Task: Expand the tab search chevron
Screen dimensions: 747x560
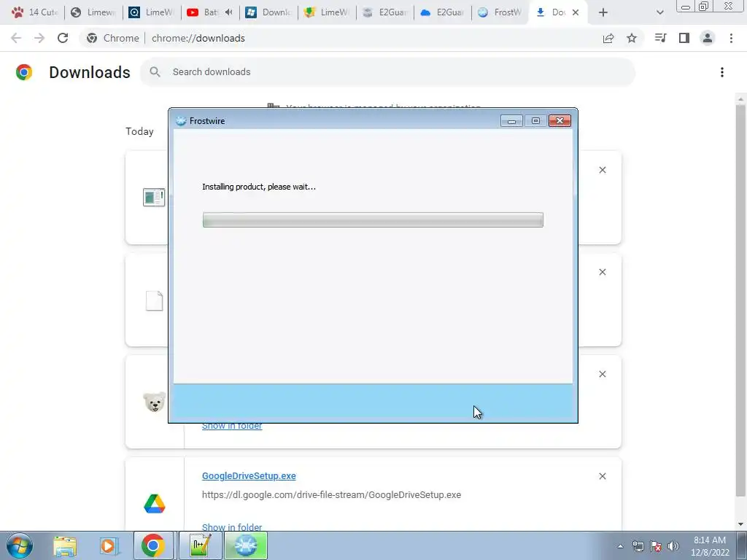Action: [x=659, y=12]
